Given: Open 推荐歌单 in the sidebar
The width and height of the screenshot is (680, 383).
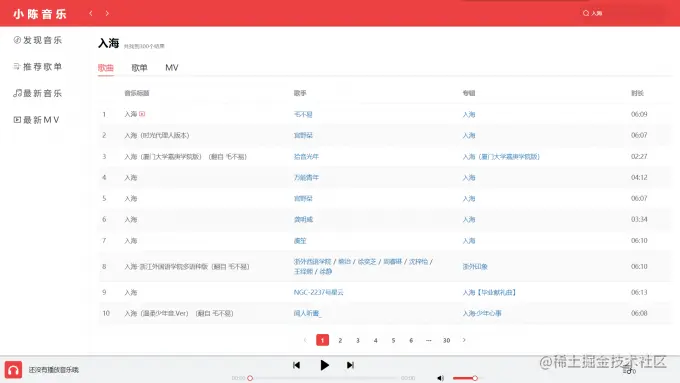Looking at the screenshot, I should [38, 66].
